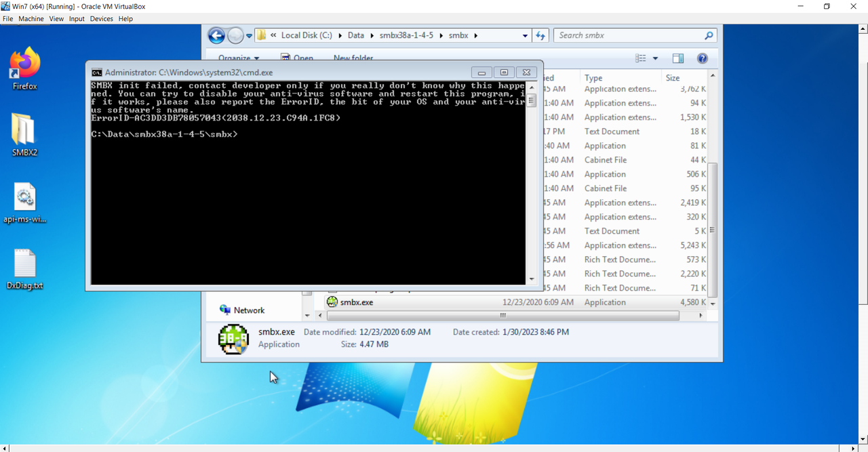Click the smbx breadcrumb in address bar

pyautogui.click(x=458, y=35)
